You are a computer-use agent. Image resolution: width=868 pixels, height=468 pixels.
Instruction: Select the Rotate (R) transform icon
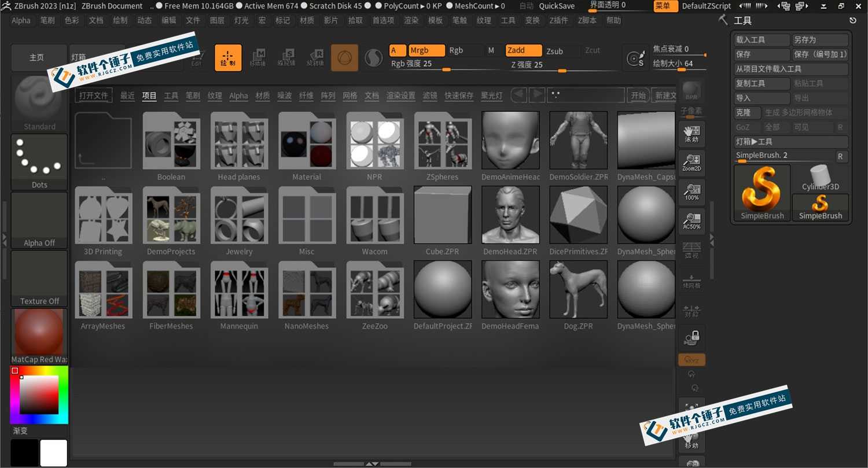315,58
